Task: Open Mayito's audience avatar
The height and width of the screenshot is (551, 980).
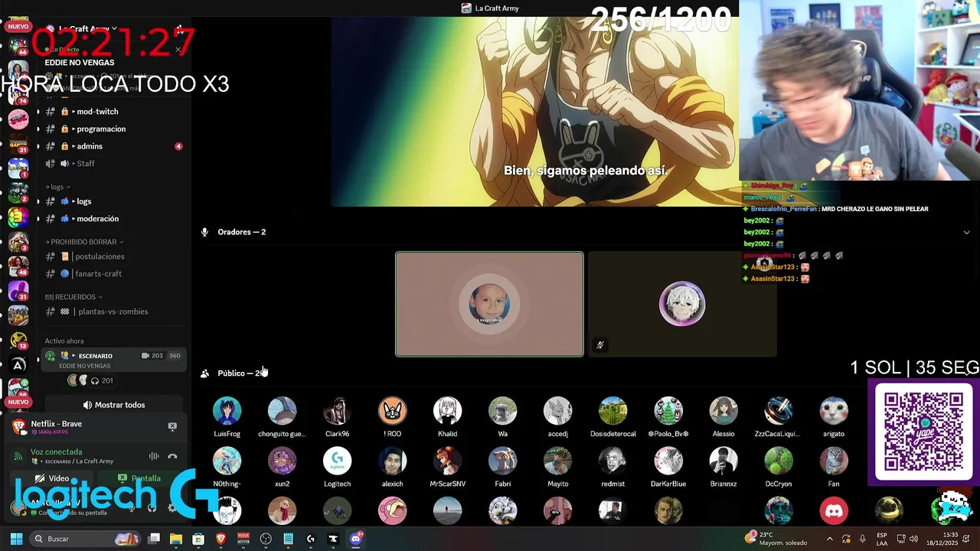Action: click(557, 461)
